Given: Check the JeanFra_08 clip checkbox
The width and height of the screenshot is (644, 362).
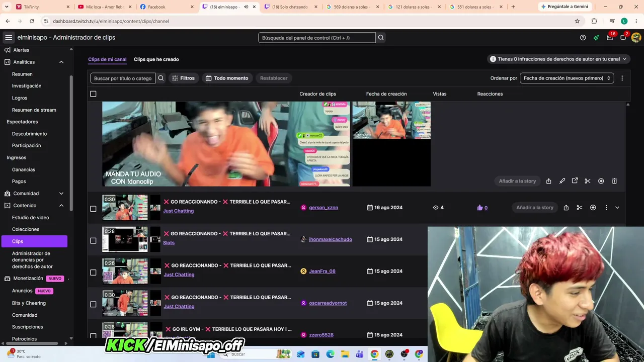Looking at the screenshot, I should 93,273.
